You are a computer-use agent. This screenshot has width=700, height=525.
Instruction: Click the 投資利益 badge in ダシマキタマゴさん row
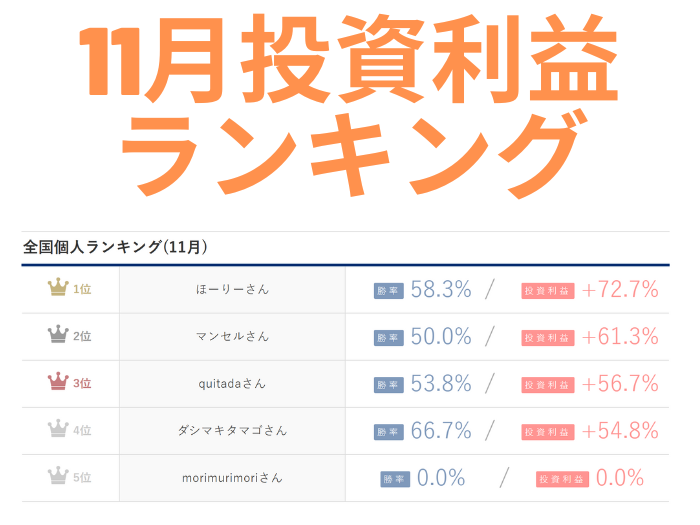click(547, 431)
